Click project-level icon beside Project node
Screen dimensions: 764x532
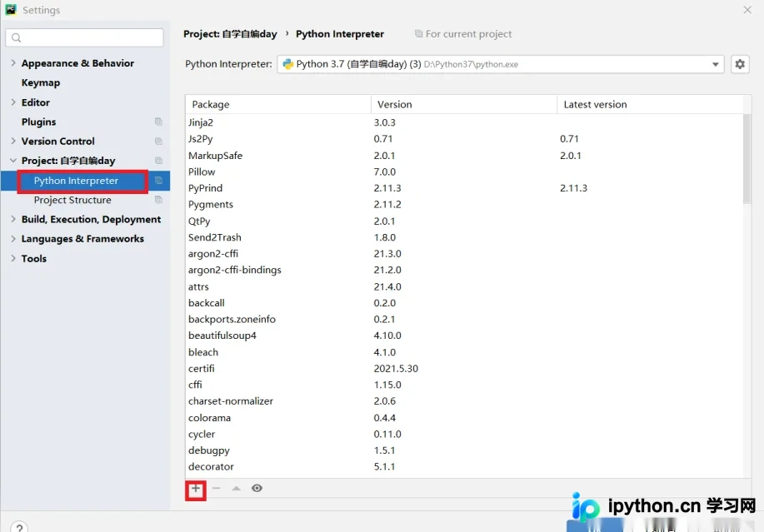158,161
